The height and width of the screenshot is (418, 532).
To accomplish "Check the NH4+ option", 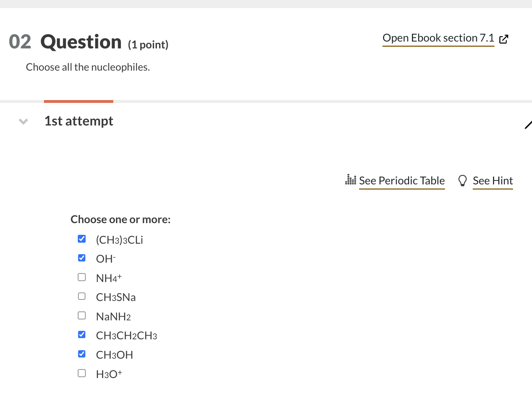I will point(82,277).
